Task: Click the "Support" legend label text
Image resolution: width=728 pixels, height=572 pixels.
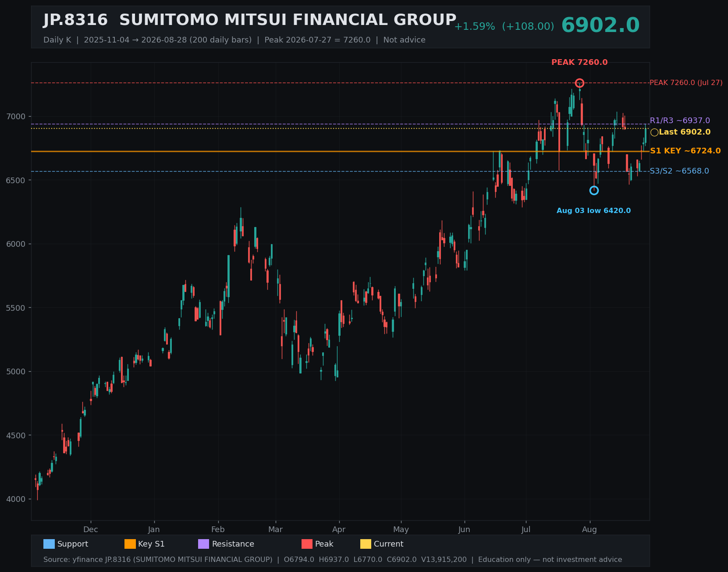Action: [x=73, y=544]
